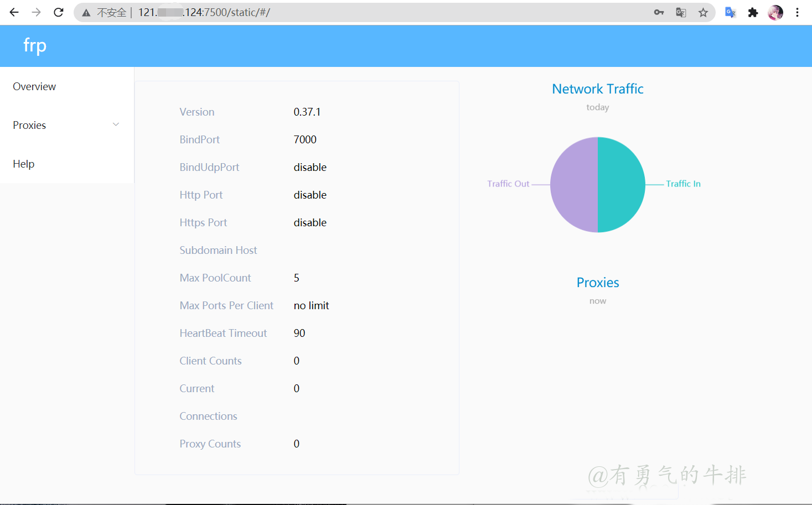Reload the frp dashboard page
This screenshot has width=812, height=505.
[x=59, y=12]
